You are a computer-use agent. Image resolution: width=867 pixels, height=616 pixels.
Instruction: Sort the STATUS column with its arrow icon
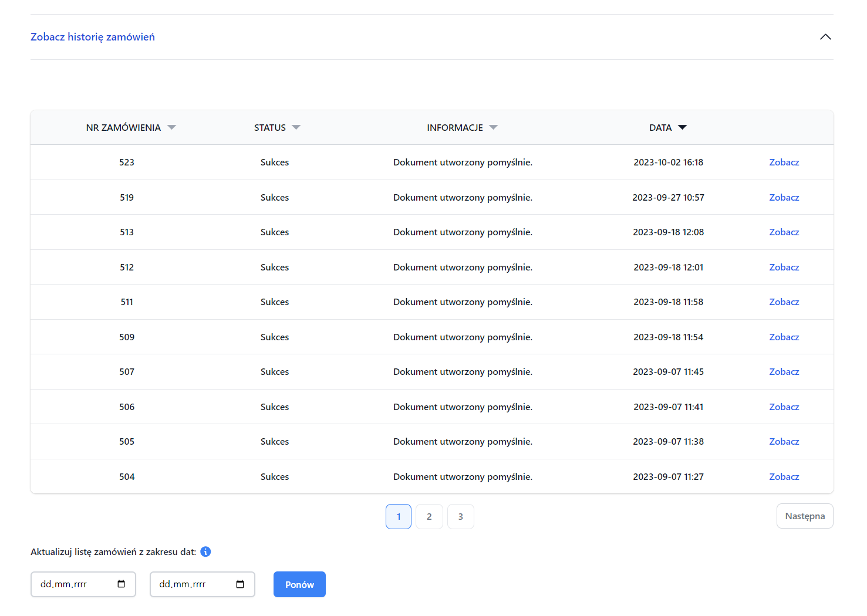pos(296,127)
